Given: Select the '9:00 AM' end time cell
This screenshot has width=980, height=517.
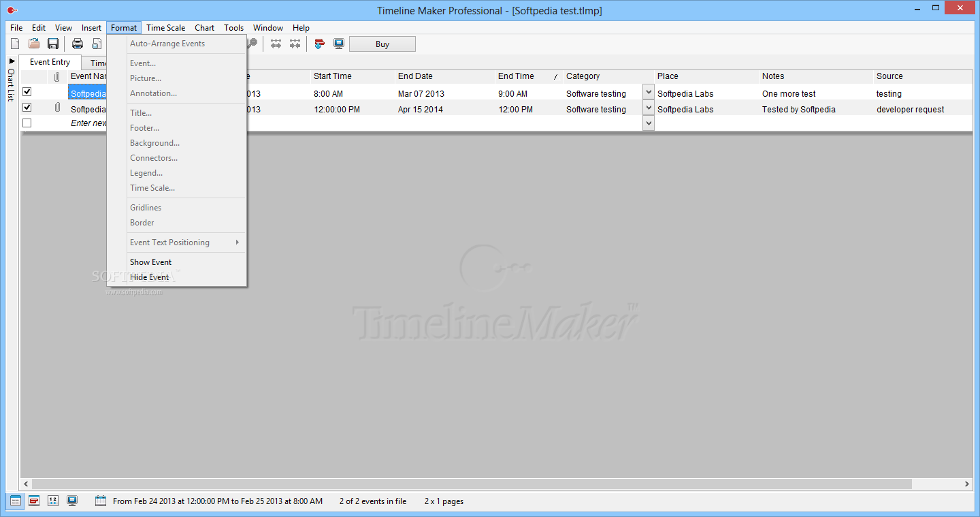Looking at the screenshot, I should pyautogui.click(x=529, y=93).
